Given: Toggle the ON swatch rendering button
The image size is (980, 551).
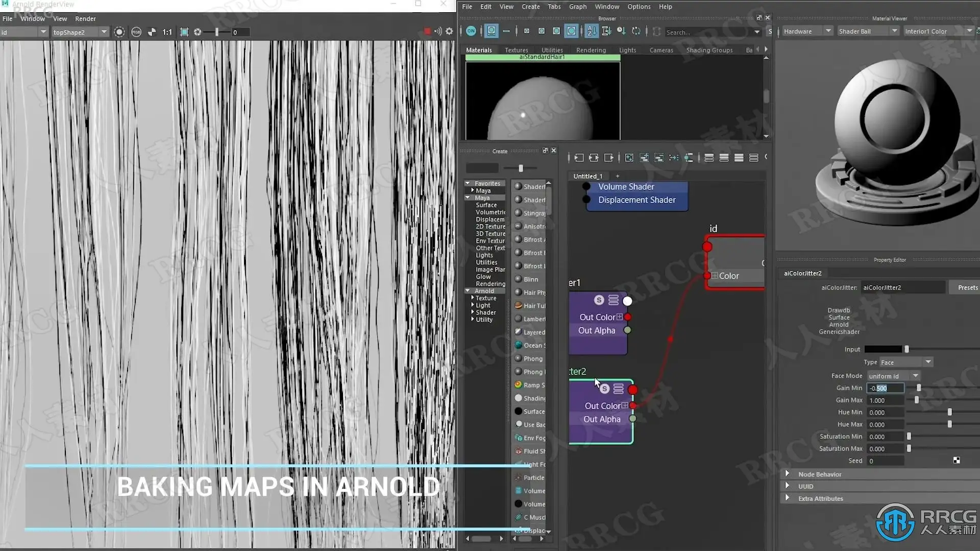Looking at the screenshot, I should [471, 31].
